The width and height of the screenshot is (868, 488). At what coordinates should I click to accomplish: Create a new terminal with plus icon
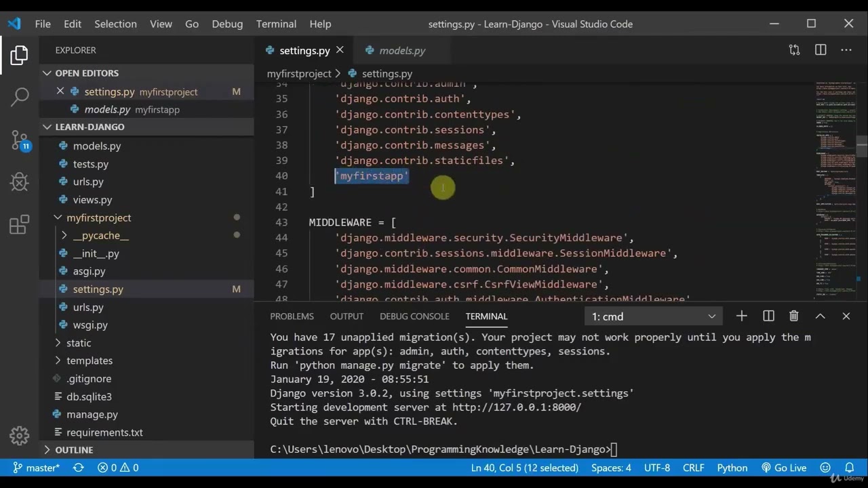click(x=742, y=316)
